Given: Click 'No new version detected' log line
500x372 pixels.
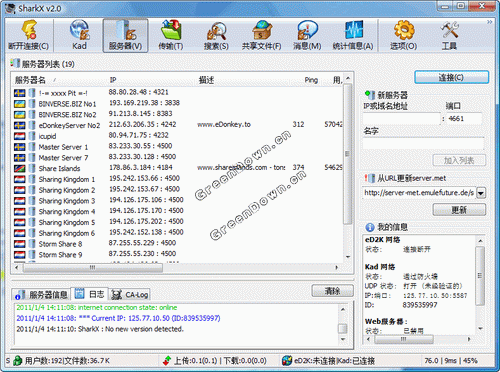Looking at the screenshot, I should [100, 329].
